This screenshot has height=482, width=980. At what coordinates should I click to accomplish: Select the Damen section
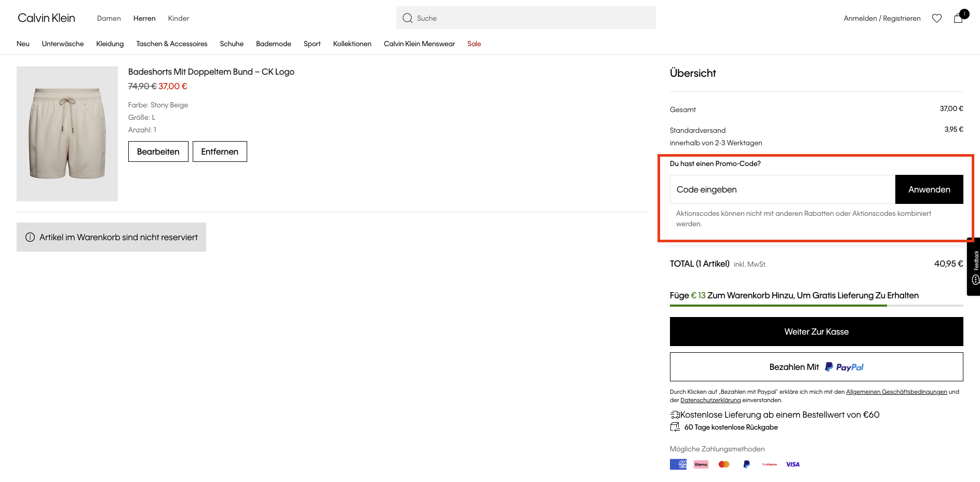pos(109,18)
